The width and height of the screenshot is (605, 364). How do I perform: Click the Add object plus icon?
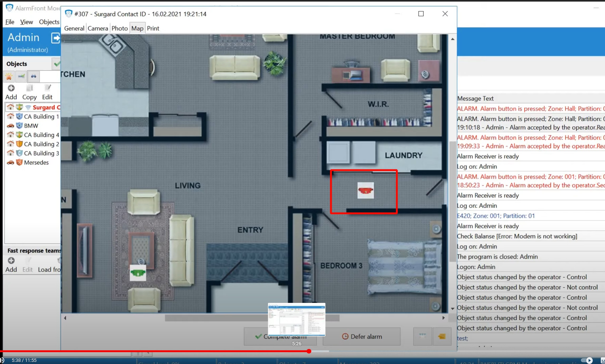(x=11, y=88)
